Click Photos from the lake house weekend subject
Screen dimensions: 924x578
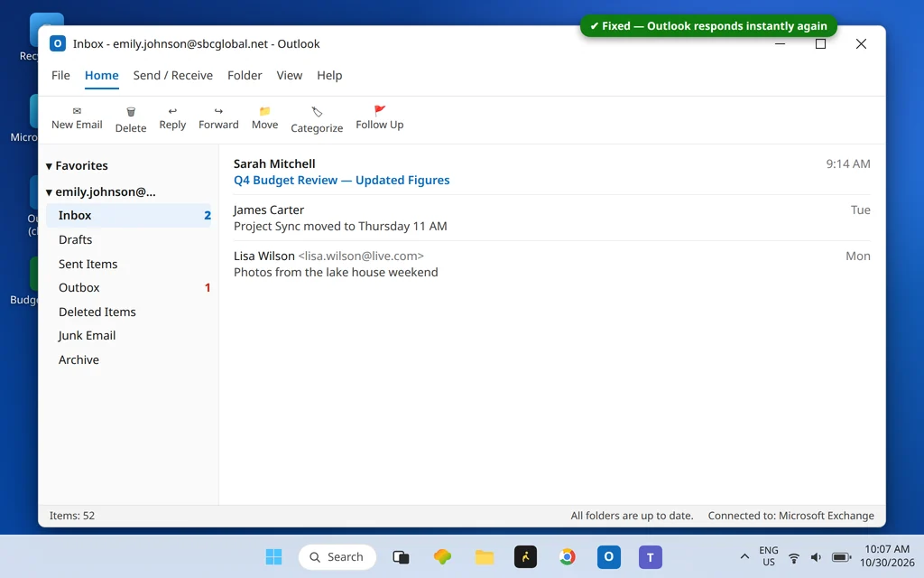[336, 272]
